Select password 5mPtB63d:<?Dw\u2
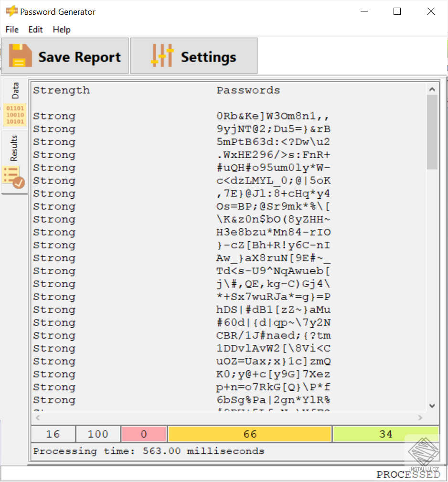The image size is (448, 482). click(x=273, y=142)
